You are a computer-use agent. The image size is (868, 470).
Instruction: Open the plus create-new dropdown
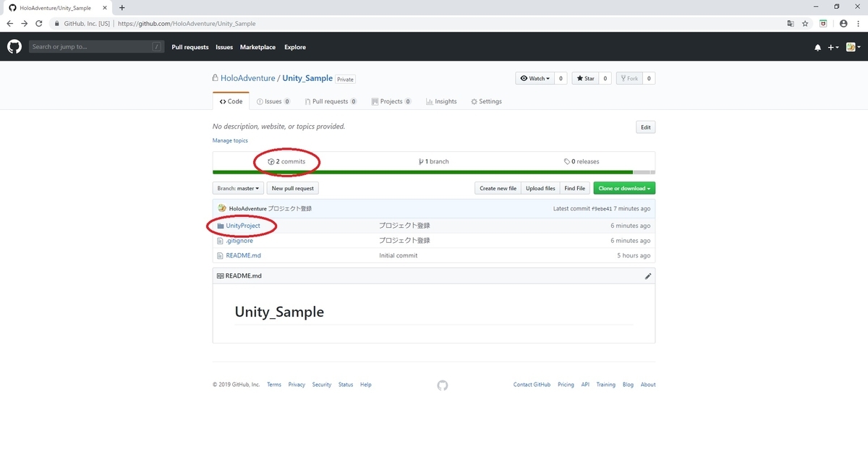(833, 47)
